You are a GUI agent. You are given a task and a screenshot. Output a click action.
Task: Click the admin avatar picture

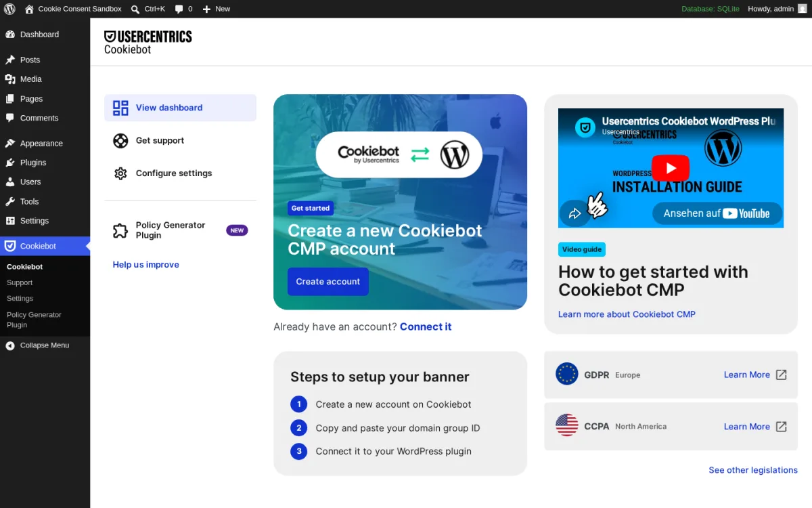802,9
